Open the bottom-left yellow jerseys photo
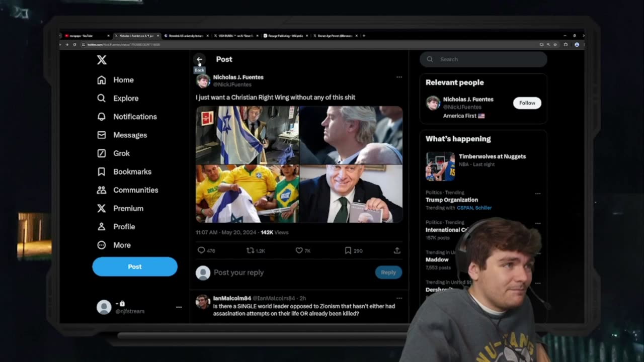The image size is (644, 362). (x=247, y=194)
